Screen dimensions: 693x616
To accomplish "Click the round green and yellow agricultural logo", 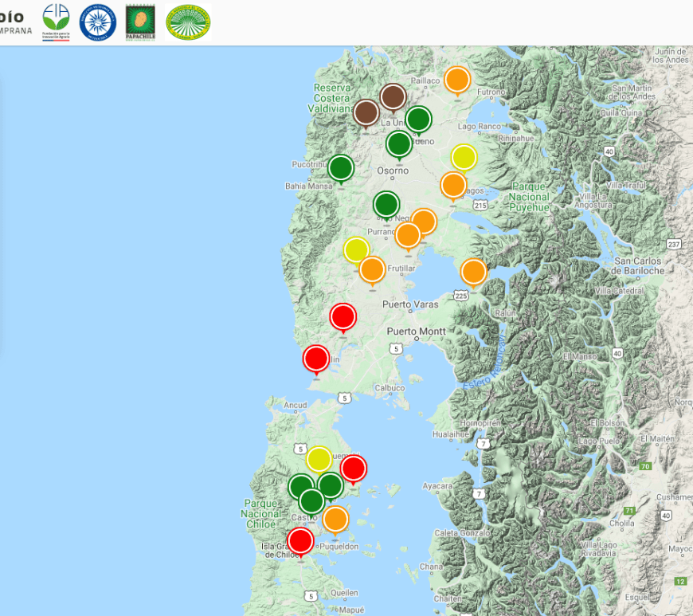I will [188, 22].
